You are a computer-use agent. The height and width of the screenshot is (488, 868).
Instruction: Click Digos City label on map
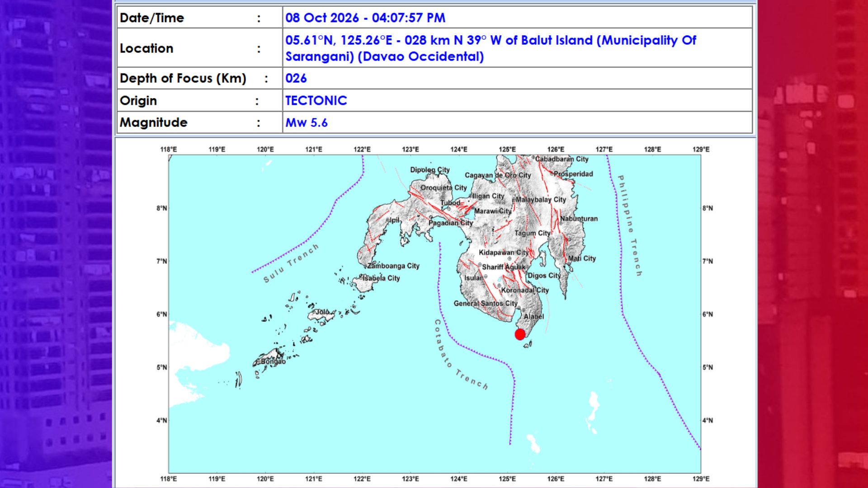pyautogui.click(x=544, y=276)
